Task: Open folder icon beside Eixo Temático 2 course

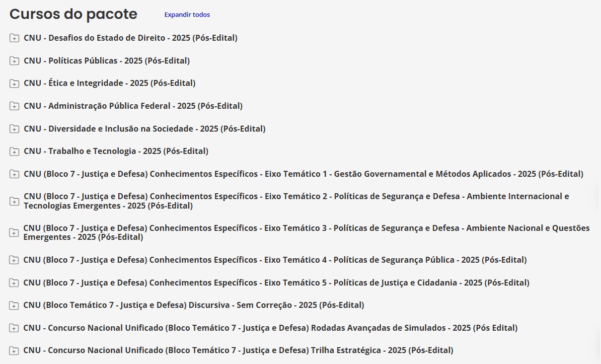Action: tap(14, 201)
